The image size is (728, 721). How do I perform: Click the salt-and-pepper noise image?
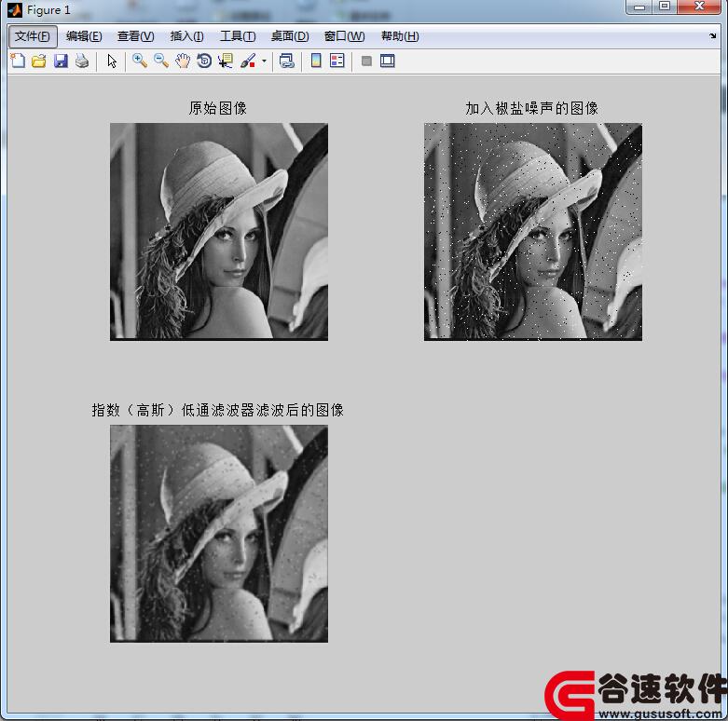(x=533, y=232)
